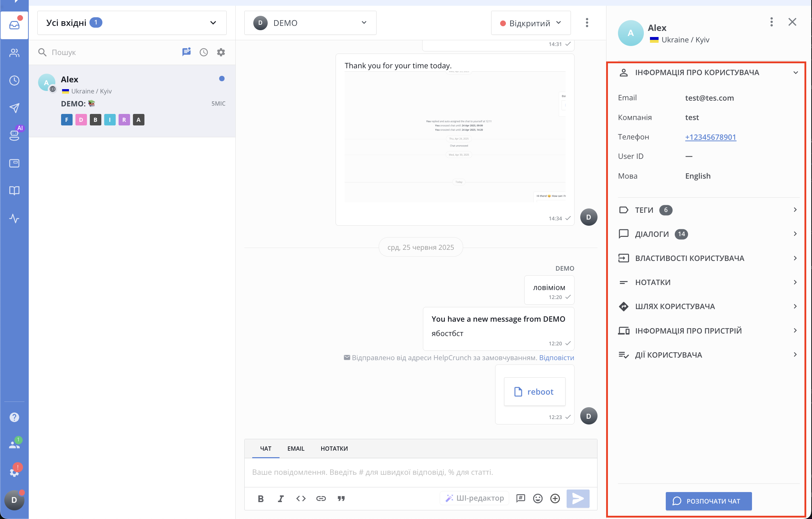Click the phone number +12345678901 link
812x519 pixels.
click(710, 137)
